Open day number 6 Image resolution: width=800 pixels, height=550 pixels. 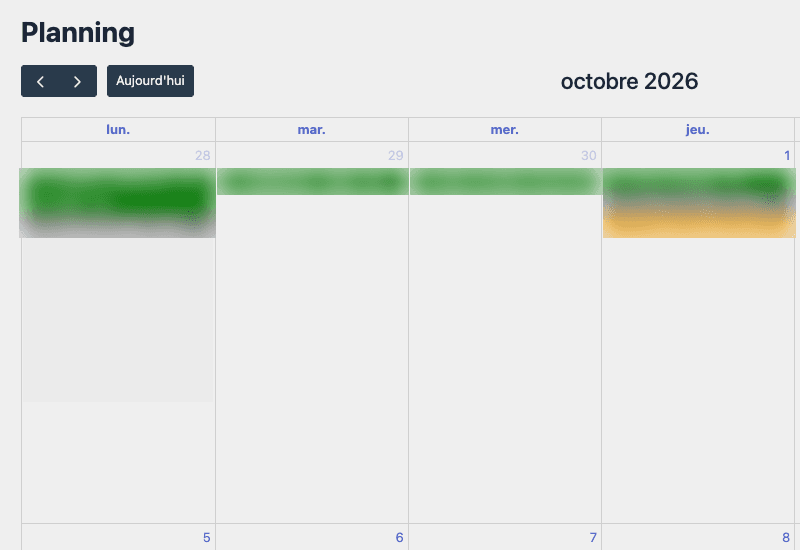click(x=399, y=537)
